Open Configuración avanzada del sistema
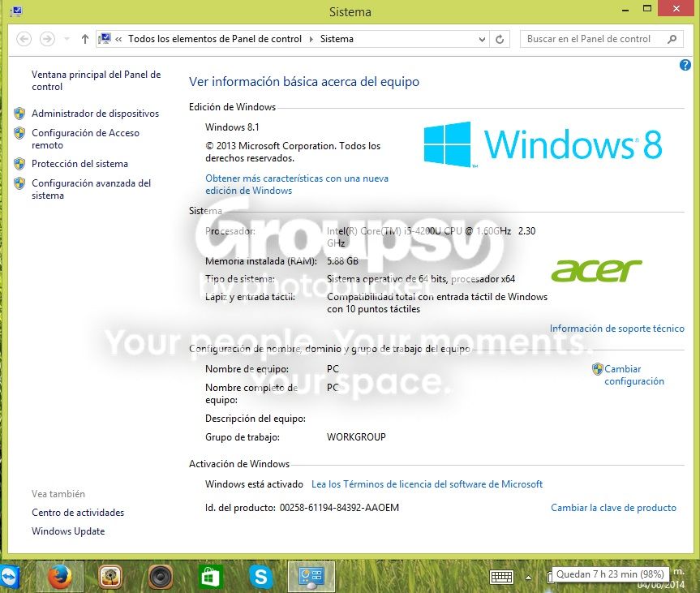Screen dimensions: 700x593 coord(91,189)
